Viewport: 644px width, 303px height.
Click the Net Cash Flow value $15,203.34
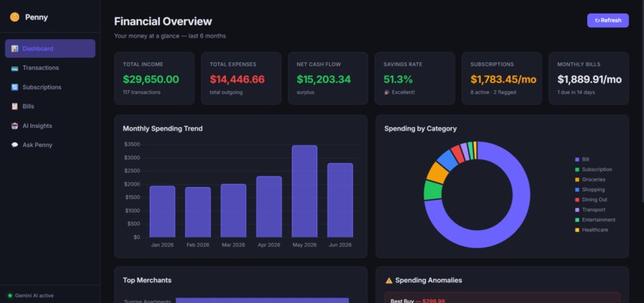tap(324, 79)
